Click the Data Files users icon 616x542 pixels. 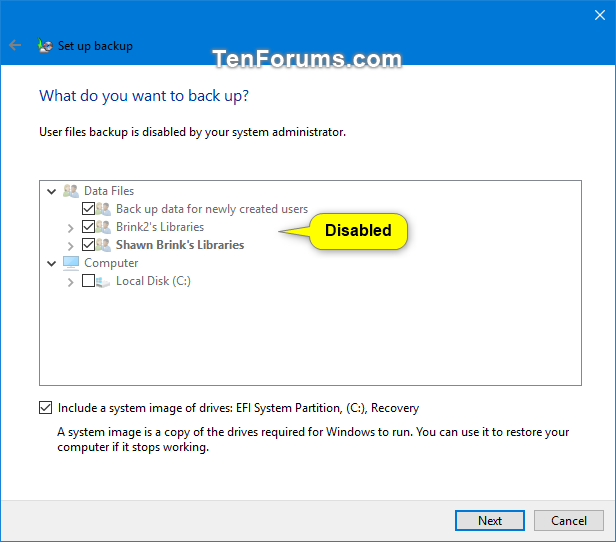(71, 191)
